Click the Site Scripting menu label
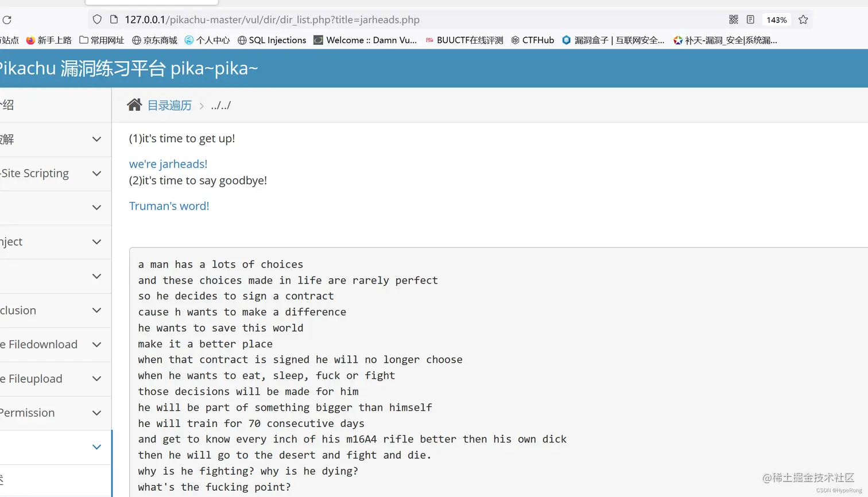 34,173
